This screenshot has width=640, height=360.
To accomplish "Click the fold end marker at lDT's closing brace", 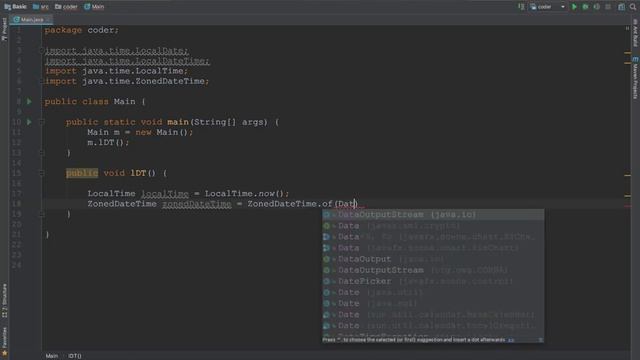I will pyautogui.click(x=42, y=214).
